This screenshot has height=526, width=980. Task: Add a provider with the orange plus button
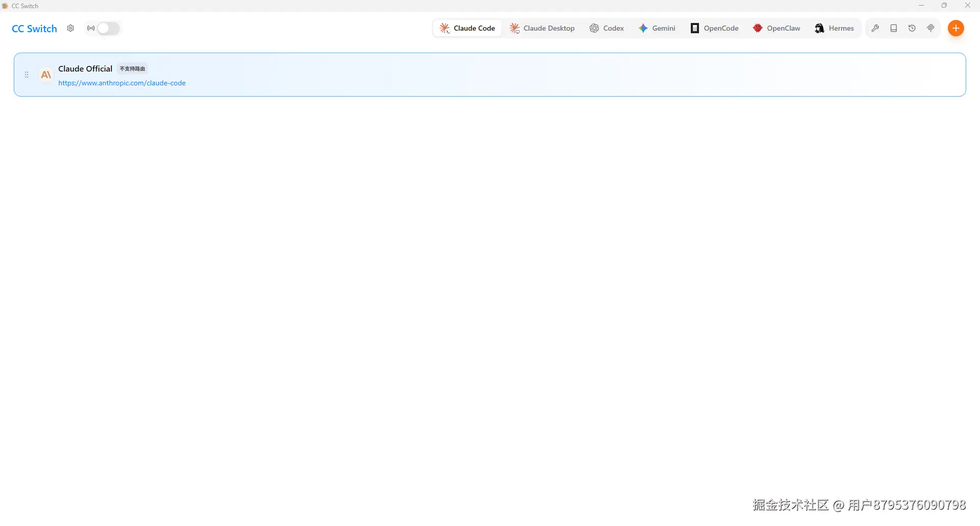click(x=956, y=28)
